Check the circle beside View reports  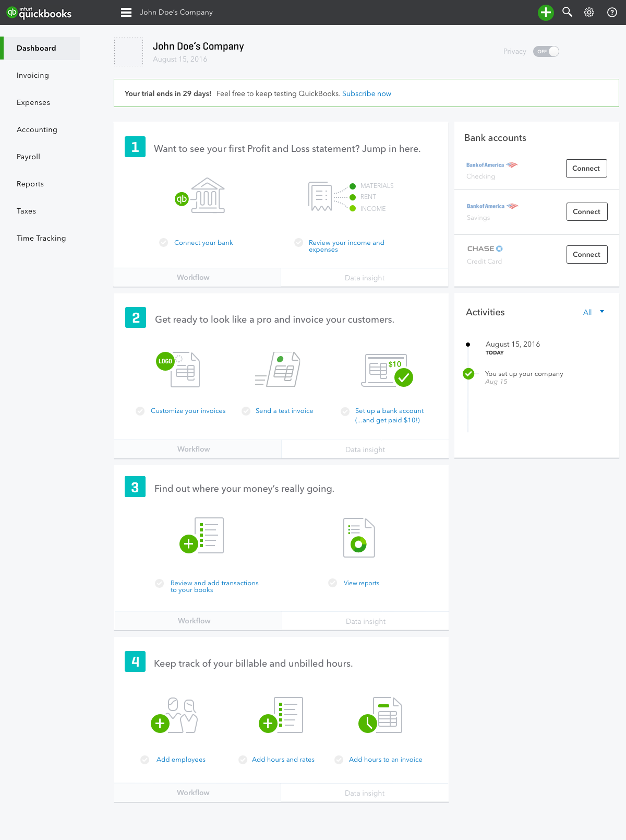[333, 583]
